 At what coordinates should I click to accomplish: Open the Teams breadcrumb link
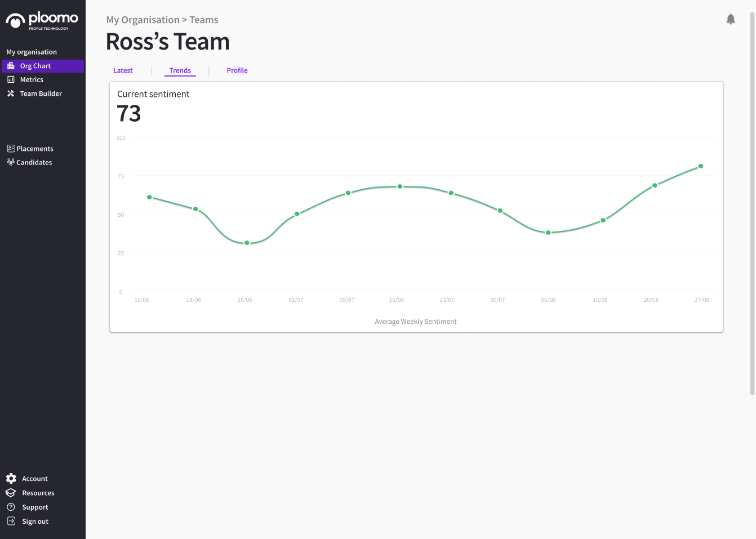(x=204, y=20)
